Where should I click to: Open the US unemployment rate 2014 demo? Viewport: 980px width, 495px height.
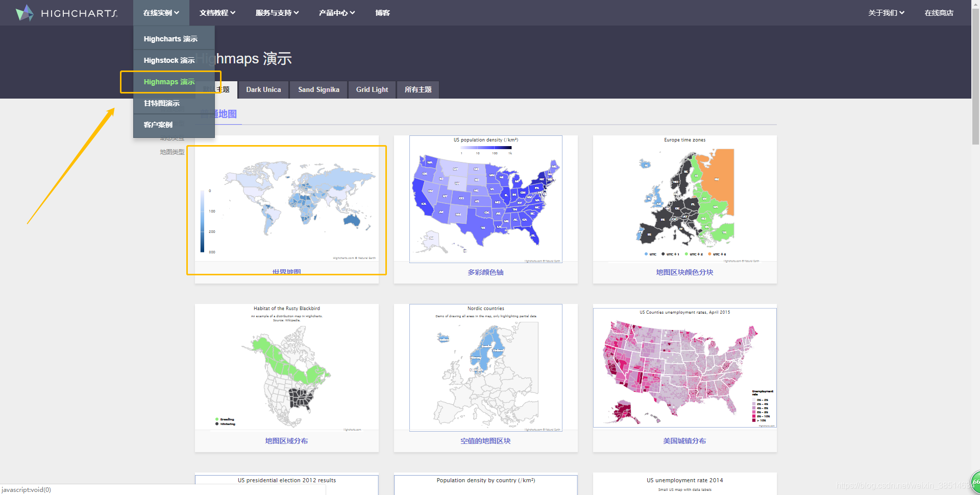coord(685,485)
